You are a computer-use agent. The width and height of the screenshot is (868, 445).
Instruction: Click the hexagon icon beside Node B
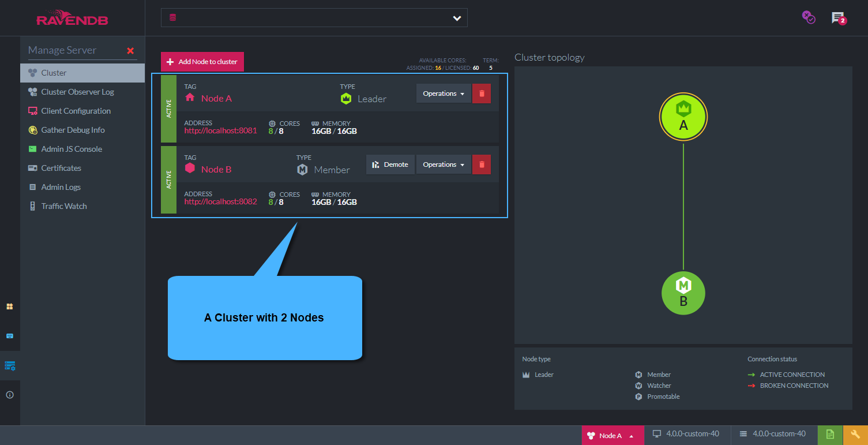pyautogui.click(x=190, y=169)
